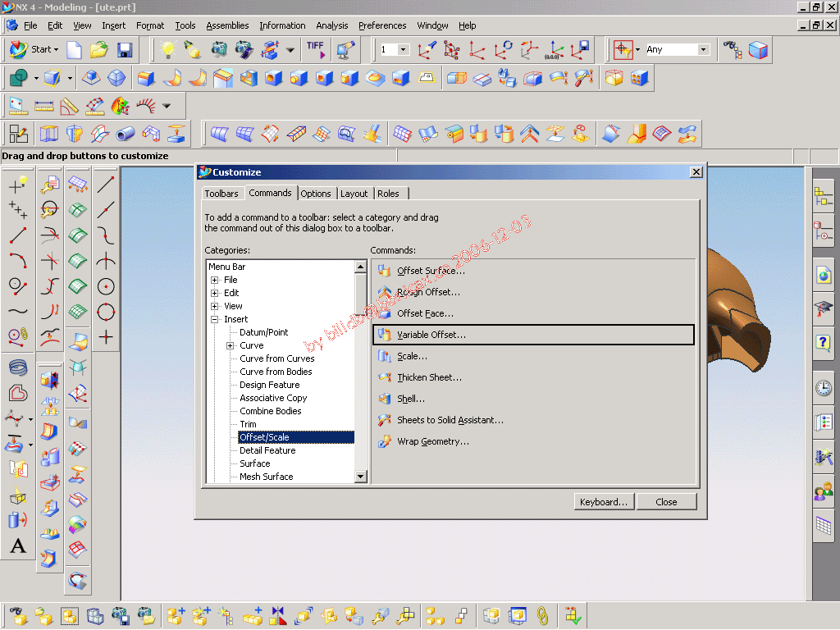Click the Offset Surface command icon

tap(385, 271)
